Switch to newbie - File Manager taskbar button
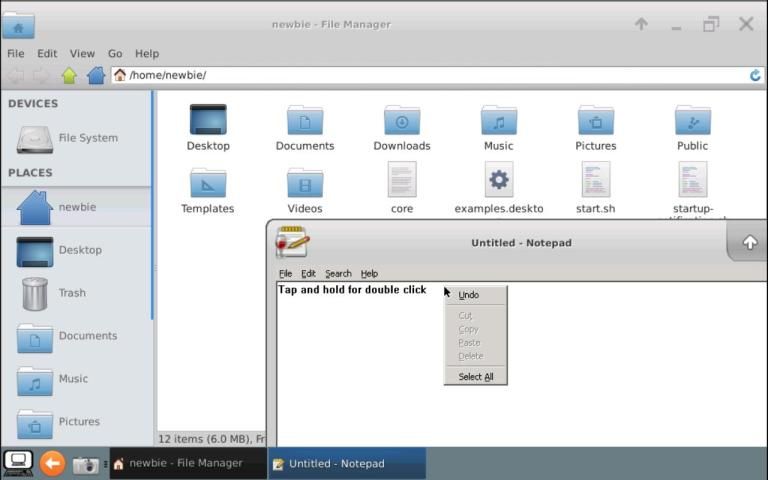 186,464
